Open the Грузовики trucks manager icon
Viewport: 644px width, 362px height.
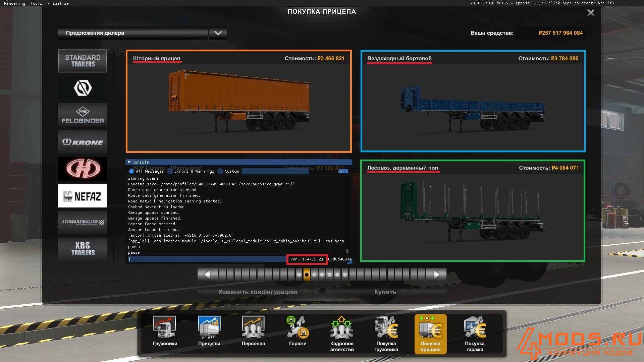[x=165, y=331]
